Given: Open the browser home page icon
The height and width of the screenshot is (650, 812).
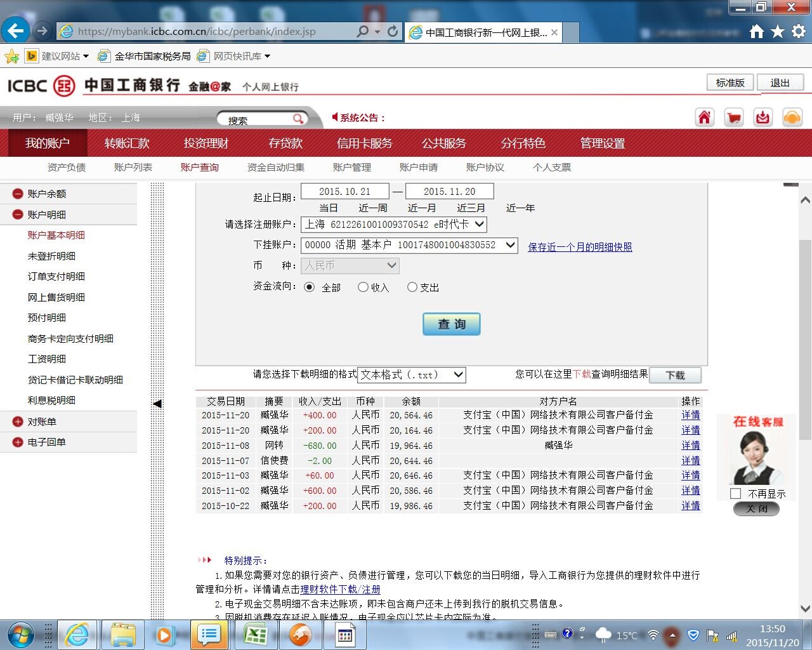Looking at the screenshot, I should (x=756, y=31).
